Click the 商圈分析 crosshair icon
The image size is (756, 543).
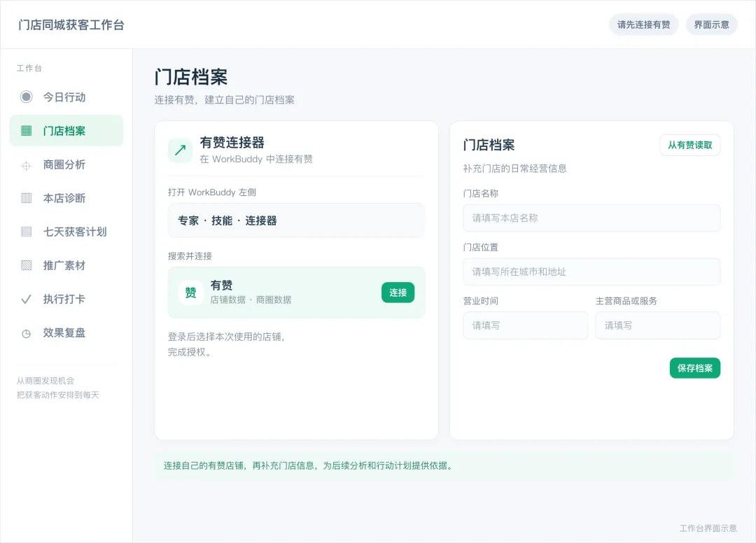pyautogui.click(x=27, y=167)
